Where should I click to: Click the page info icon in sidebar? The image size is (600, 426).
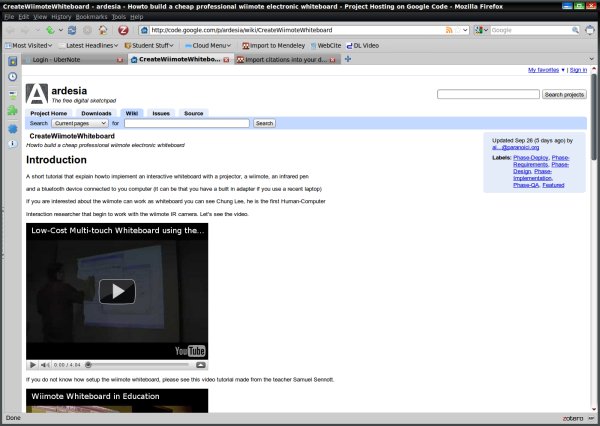[x=12, y=144]
